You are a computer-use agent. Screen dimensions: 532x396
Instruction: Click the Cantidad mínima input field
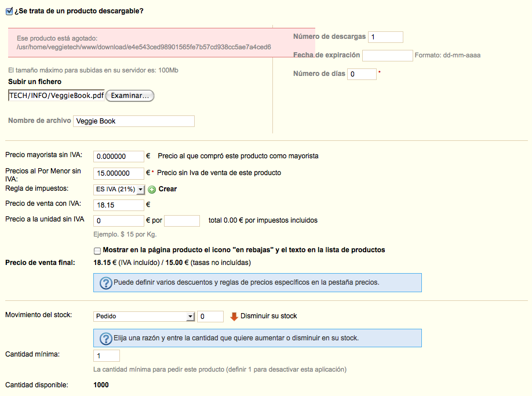click(107, 355)
